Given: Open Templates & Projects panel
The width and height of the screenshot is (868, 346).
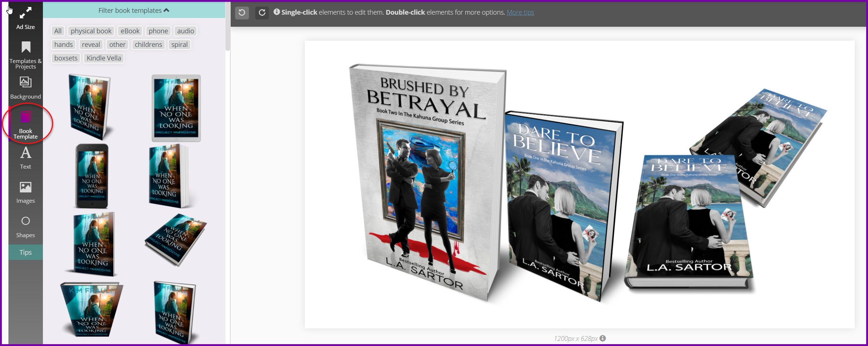Looking at the screenshot, I should (x=25, y=55).
